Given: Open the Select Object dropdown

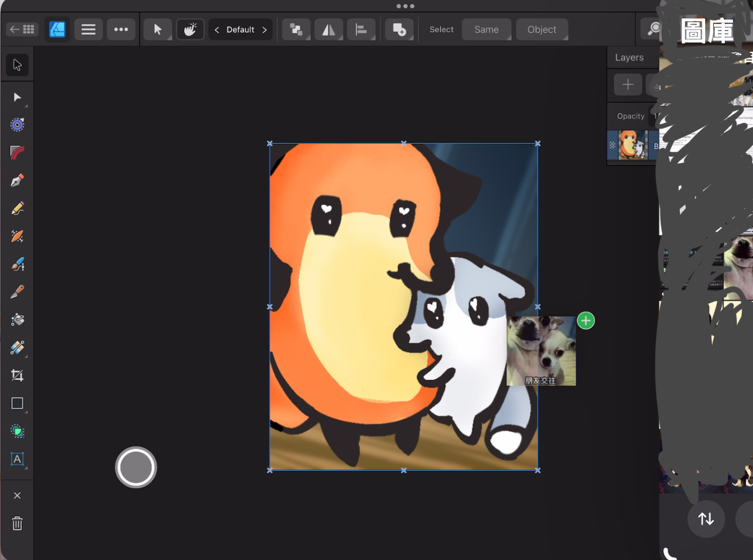Looking at the screenshot, I should (541, 30).
